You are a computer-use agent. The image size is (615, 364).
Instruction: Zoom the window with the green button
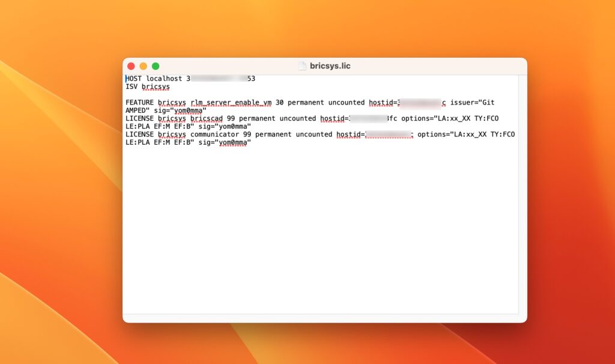point(156,66)
